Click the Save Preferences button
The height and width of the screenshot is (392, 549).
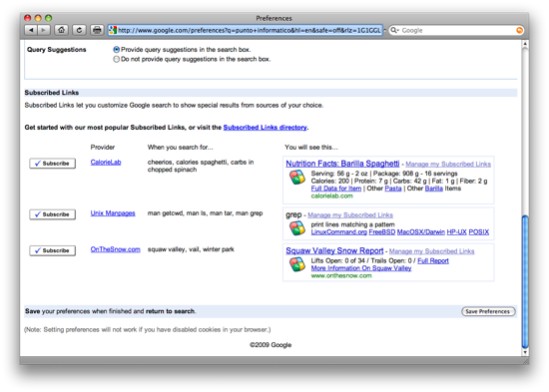point(488,311)
